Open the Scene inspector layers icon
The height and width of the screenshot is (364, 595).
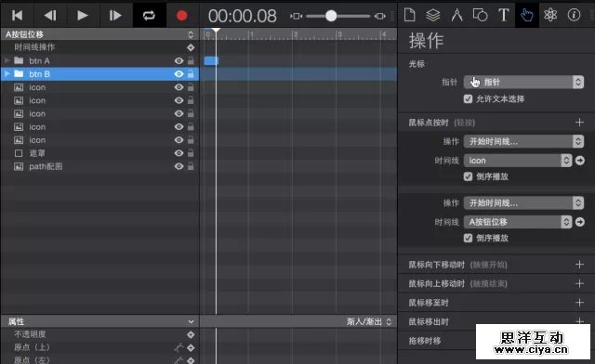click(x=433, y=15)
